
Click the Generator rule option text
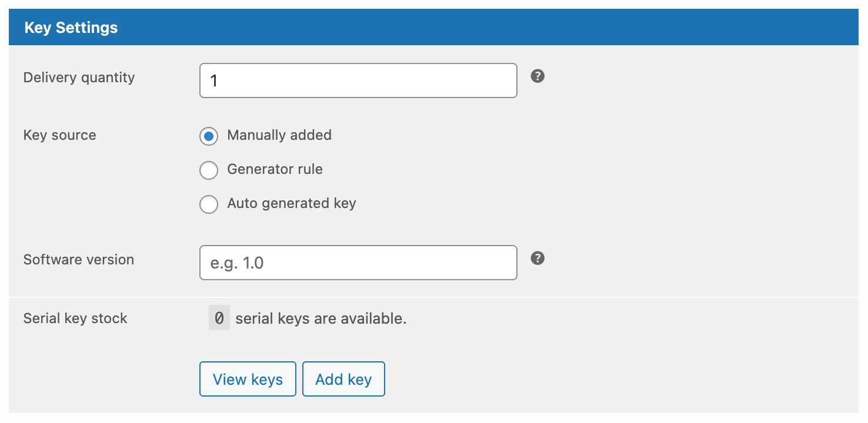click(x=275, y=169)
